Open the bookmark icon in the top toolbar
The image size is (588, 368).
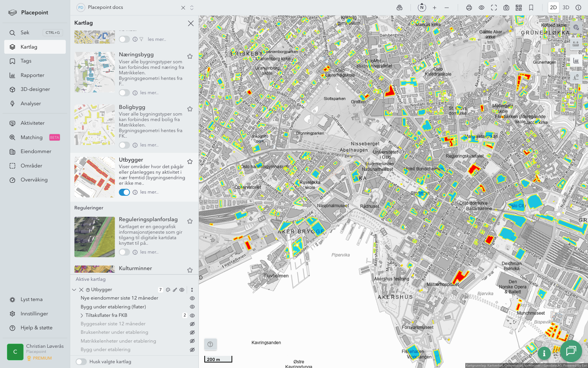(x=531, y=8)
